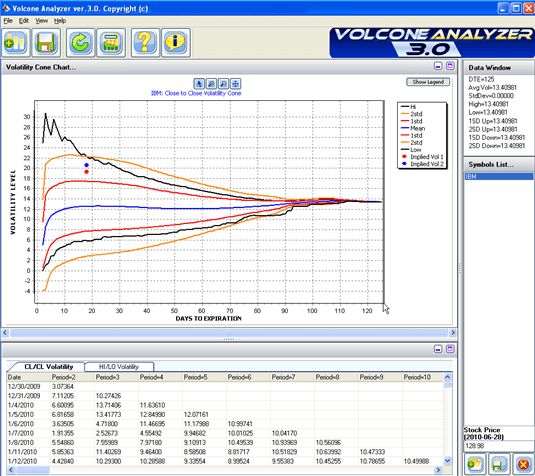Click the green floppy save icon in main toolbar
The width and height of the screenshot is (535, 476).
coord(46,43)
